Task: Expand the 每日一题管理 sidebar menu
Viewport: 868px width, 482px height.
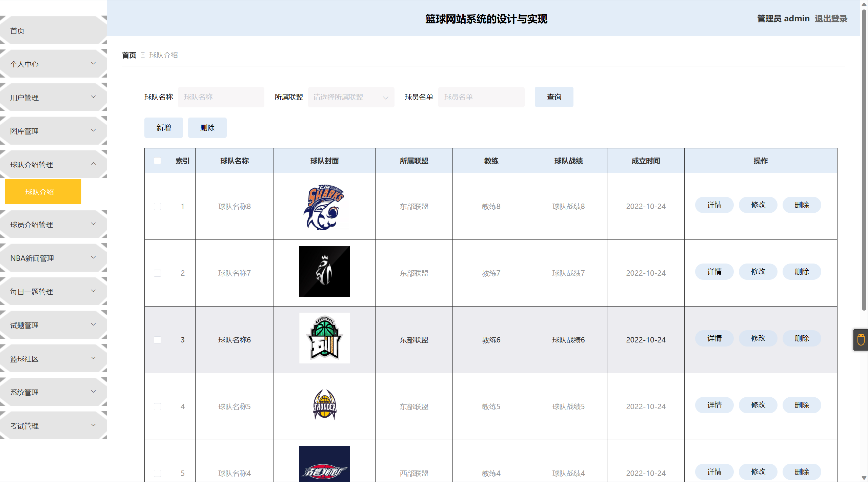Action: [x=53, y=292]
